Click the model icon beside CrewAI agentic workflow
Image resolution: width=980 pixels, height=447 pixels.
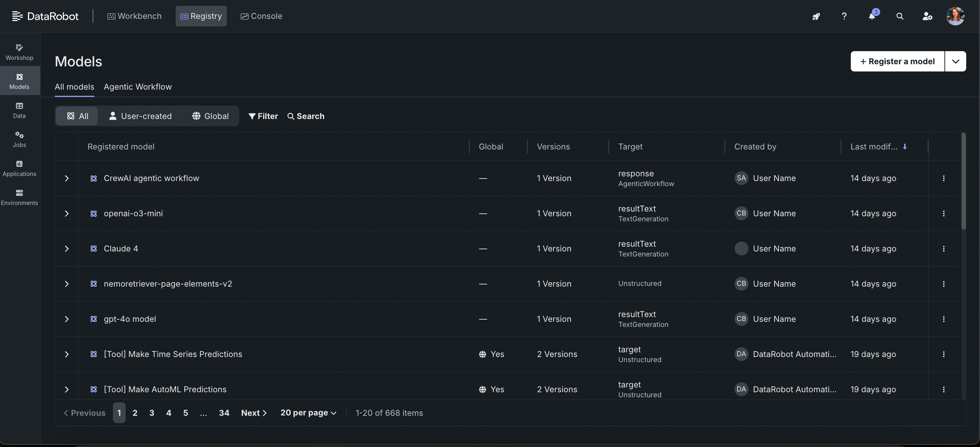[94, 179]
